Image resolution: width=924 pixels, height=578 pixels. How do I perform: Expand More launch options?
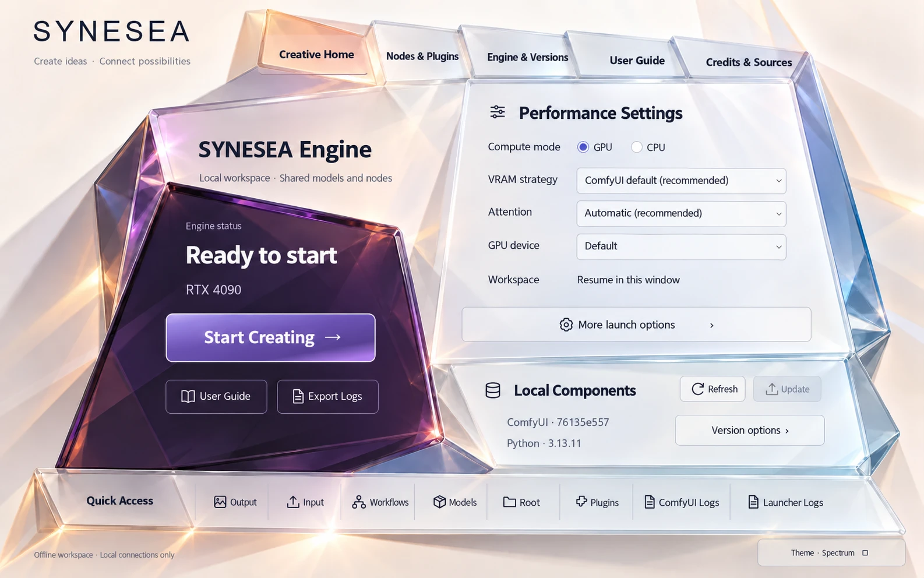click(636, 325)
